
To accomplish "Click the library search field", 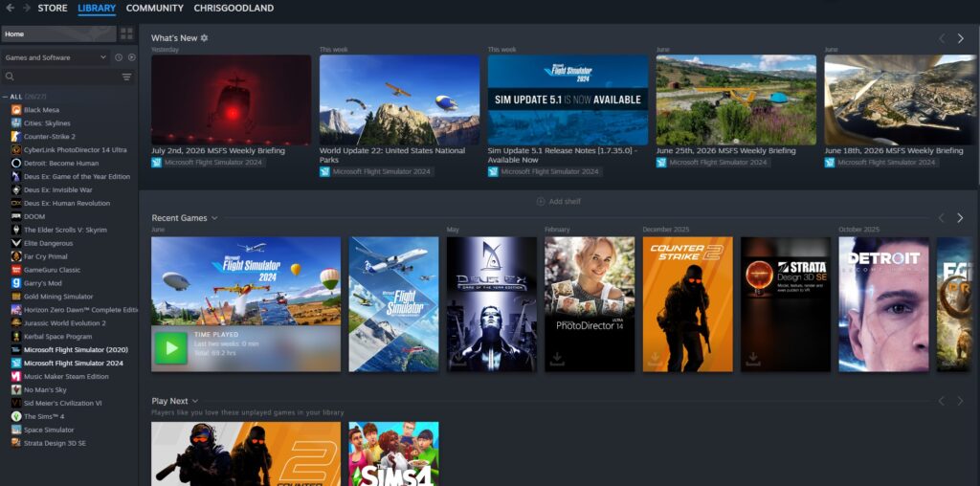I will tap(60, 77).
